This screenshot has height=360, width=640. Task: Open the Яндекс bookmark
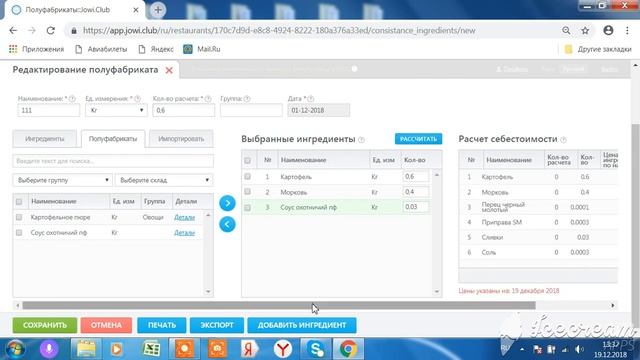pyautogui.click(x=156, y=49)
